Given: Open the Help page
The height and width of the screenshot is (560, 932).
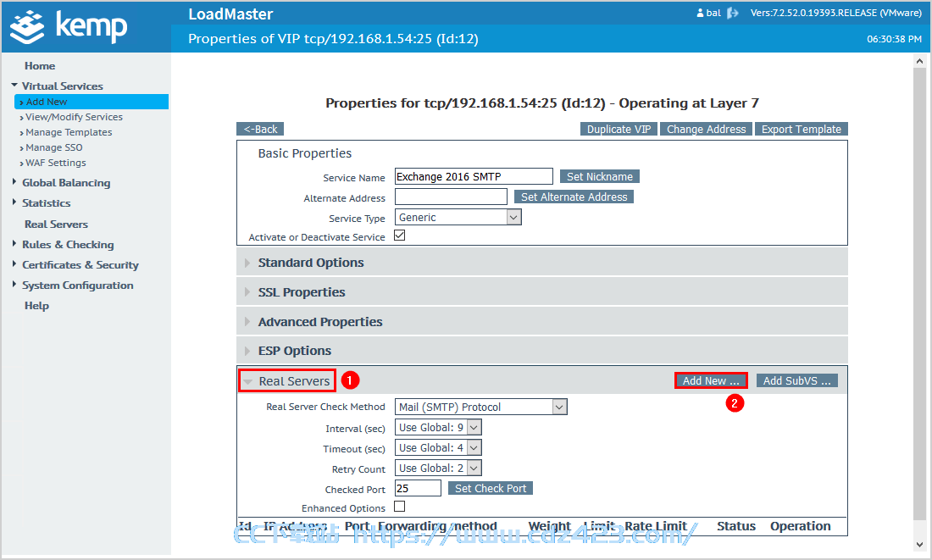Looking at the screenshot, I should [x=36, y=306].
